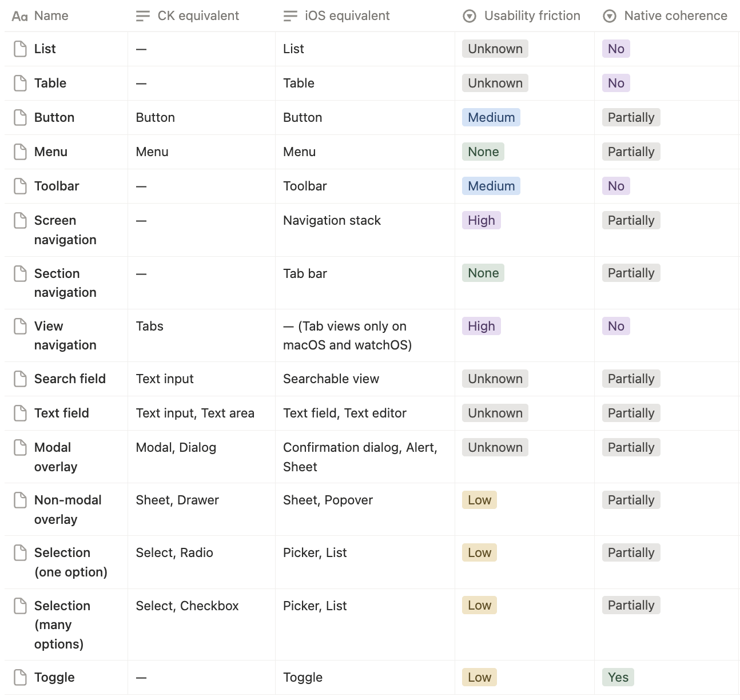Open the Search field page
Screen dimensions: 740x700
click(70, 379)
